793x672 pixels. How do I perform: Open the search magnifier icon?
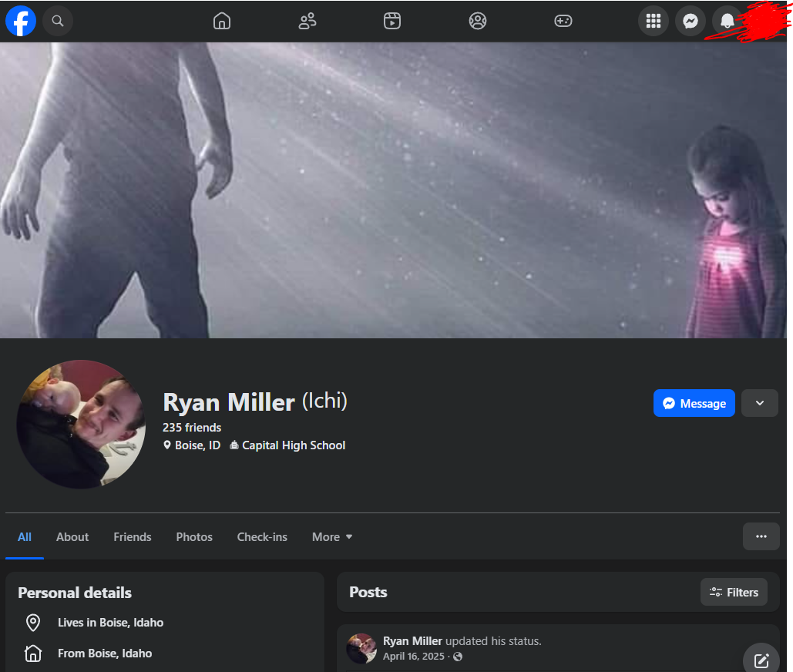(x=58, y=21)
